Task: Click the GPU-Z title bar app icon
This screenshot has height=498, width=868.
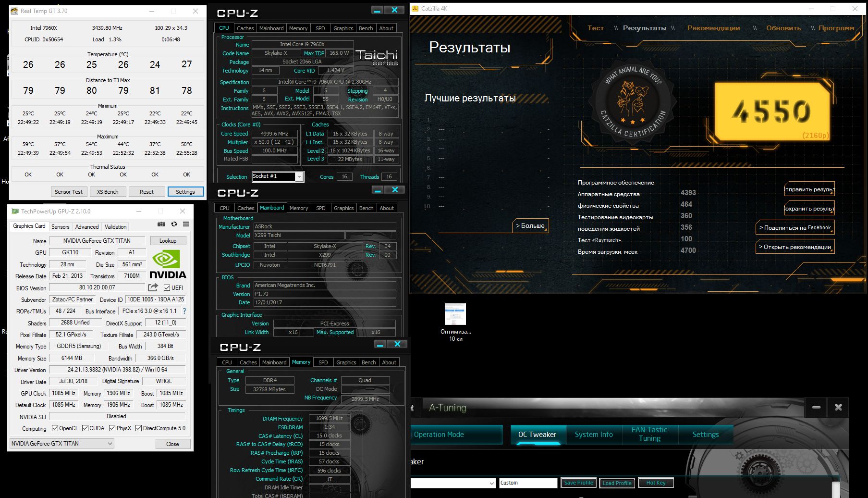Action: pos(15,211)
